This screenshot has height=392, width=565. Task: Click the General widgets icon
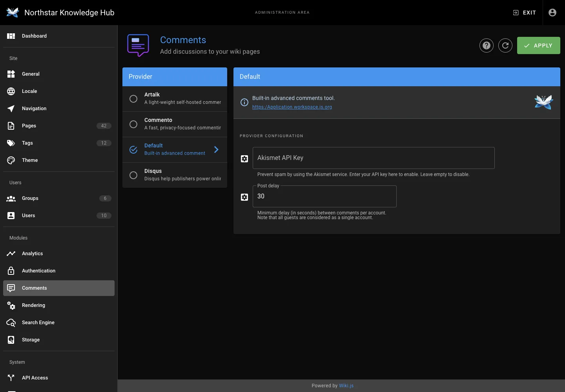(11, 74)
